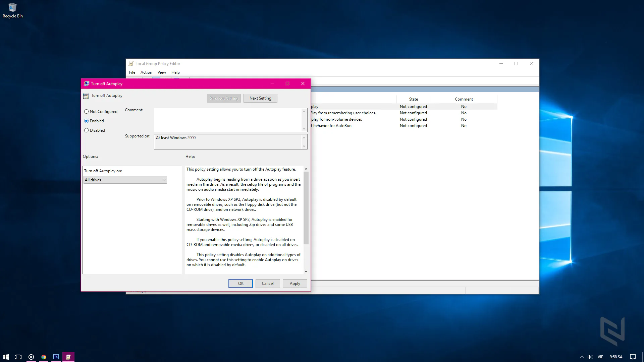This screenshot has height=362, width=644.
Task: Select the Not Configured radio button
Action: tap(87, 112)
